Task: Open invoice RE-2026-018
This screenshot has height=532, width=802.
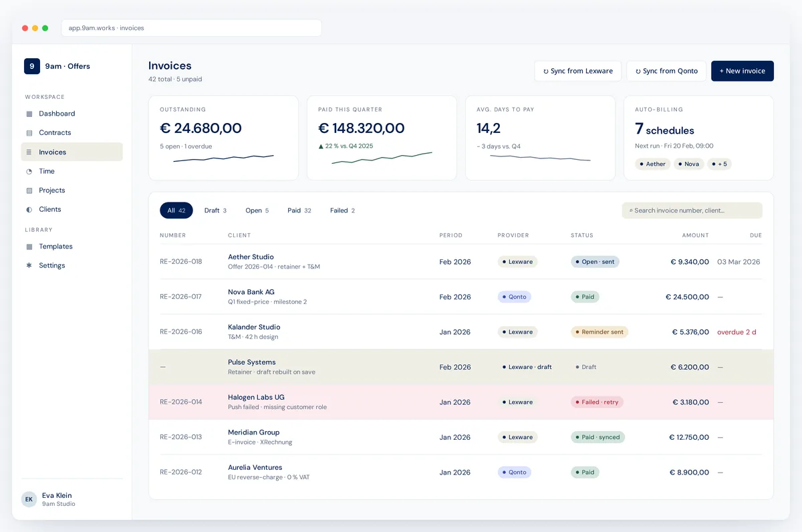Action: click(x=181, y=262)
